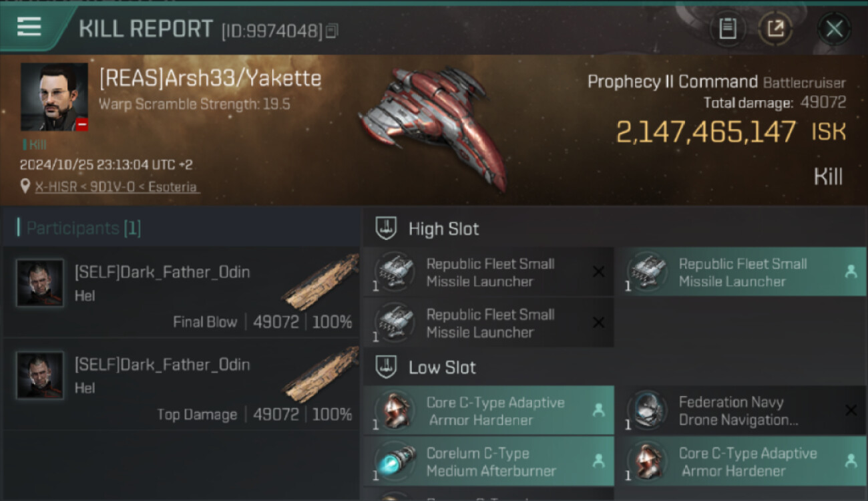This screenshot has width=868, height=501.
Task: Copy the kill report ID icon
Action: [332, 31]
